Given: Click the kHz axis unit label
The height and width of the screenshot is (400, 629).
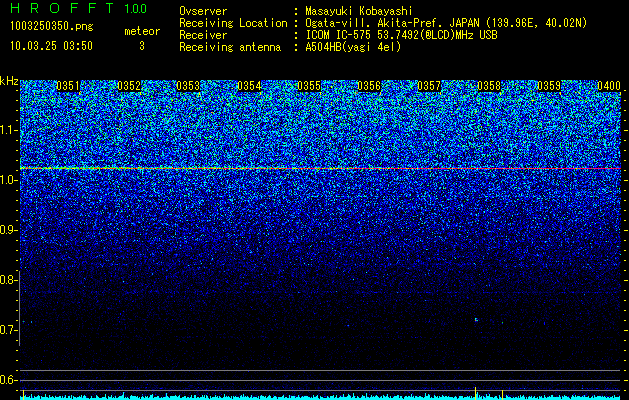Looking at the screenshot, I should coord(9,81).
